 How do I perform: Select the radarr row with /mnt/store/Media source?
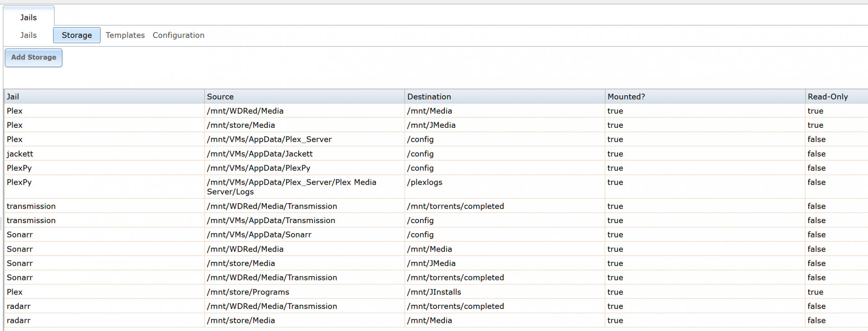point(241,321)
